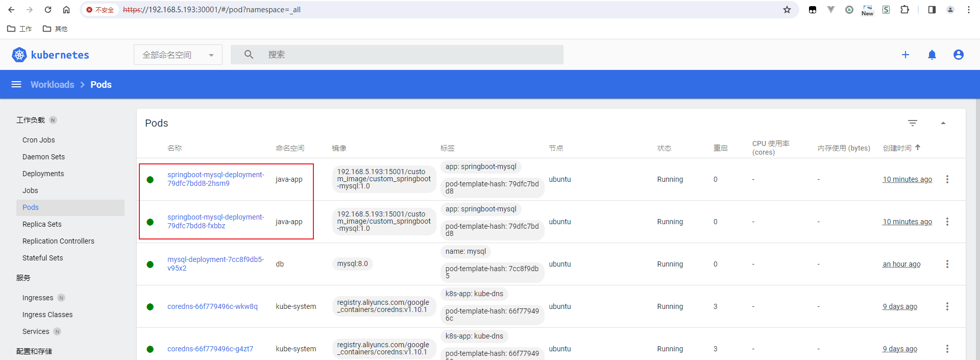980x360 pixels.
Task: Open actions menu for springboot pod fxbbz
Action: tap(947, 222)
